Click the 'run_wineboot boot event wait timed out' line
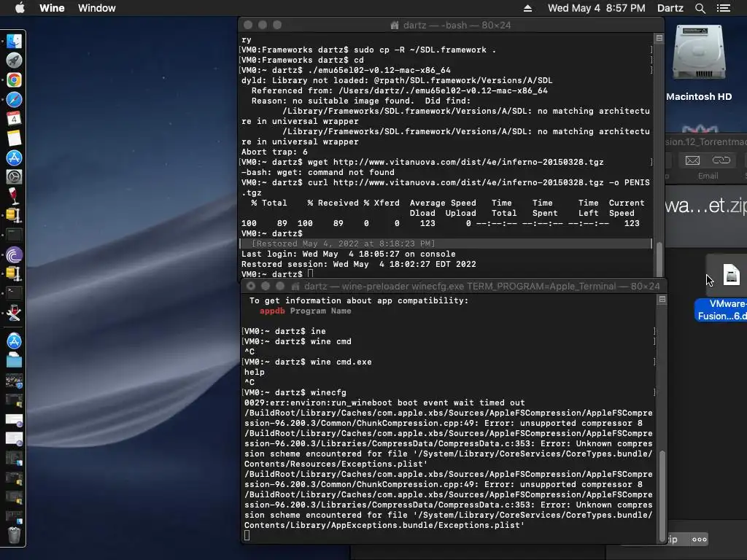The image size is (747, 560). 384,402
